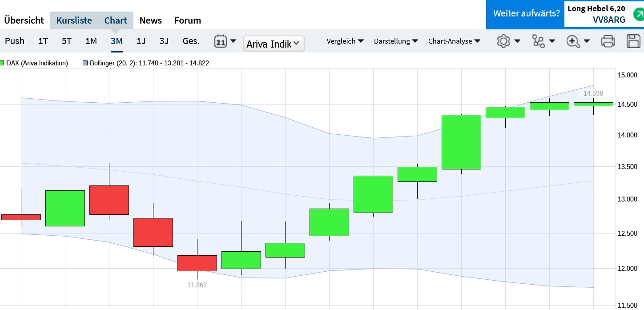
Task: Save the chart with floppy disk icon
Action: point(633,41)
